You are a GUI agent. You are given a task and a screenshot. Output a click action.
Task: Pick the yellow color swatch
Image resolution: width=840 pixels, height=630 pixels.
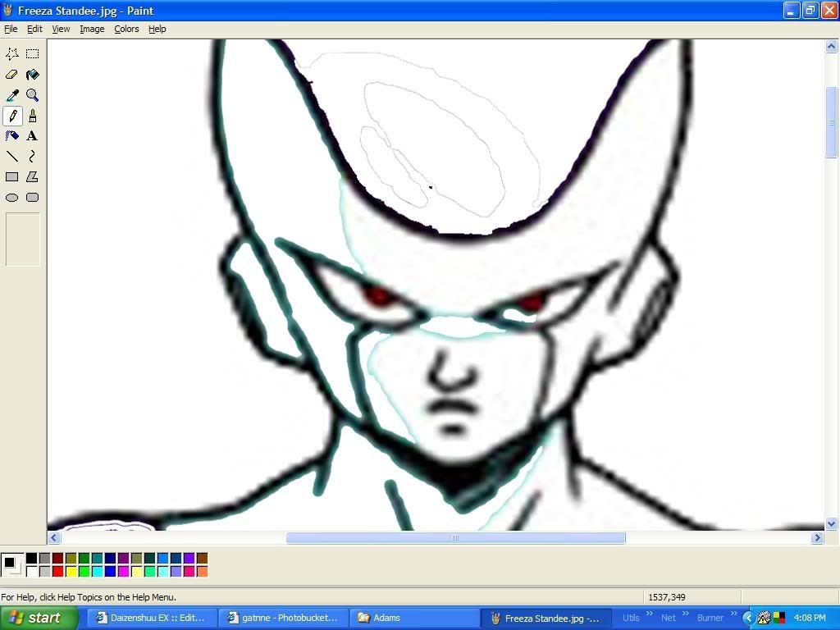click(x=71, y=572)
